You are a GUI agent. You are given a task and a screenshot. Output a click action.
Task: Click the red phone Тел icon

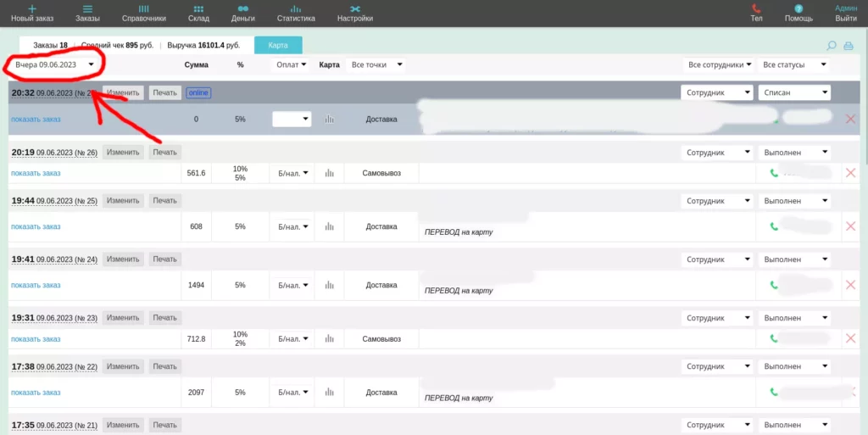click(x=756, y=8)
